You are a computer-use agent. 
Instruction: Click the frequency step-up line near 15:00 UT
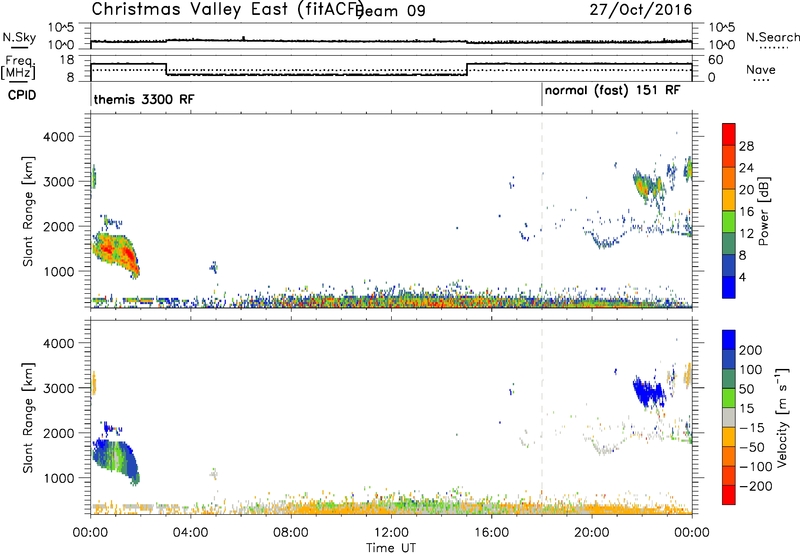[x=467, y=69]
